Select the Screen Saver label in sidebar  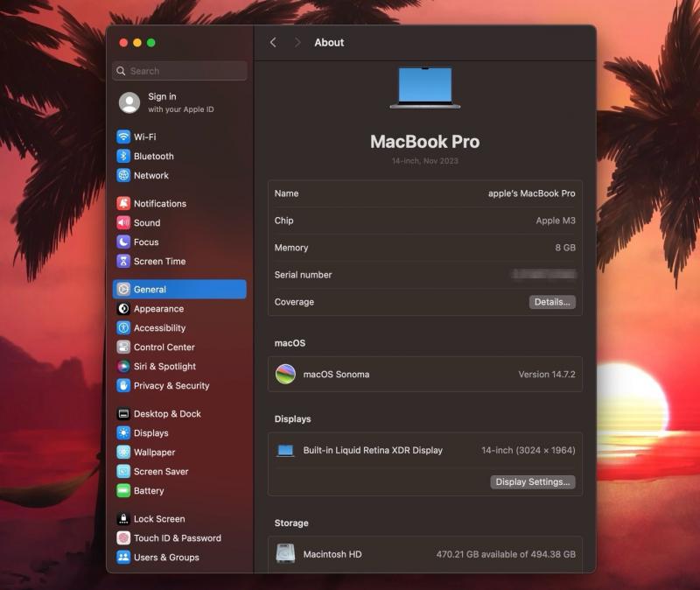(161, 471)
